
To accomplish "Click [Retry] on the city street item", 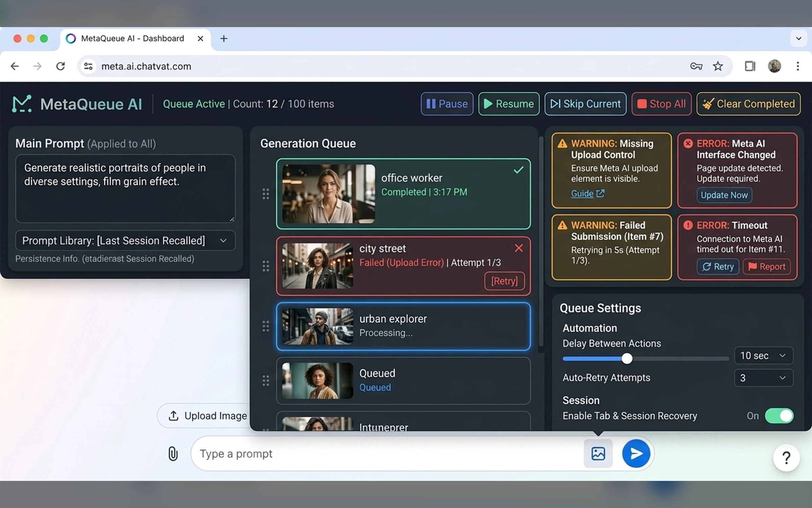I will point(504,281).
